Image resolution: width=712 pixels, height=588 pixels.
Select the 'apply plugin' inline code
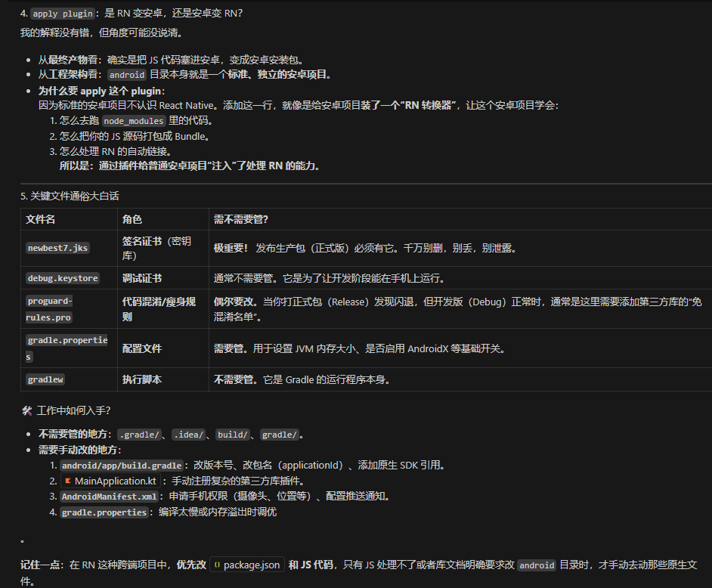[63, 14]
